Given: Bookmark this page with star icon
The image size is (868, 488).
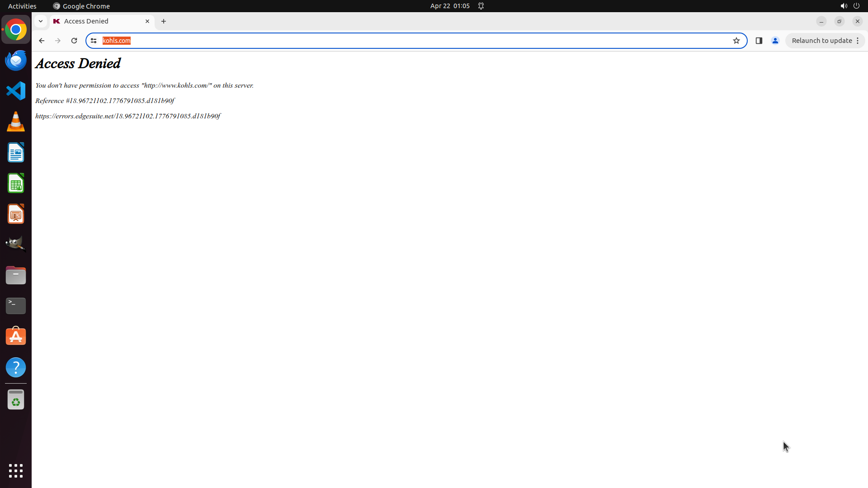Looking at the screenshot, I should 736,41.
